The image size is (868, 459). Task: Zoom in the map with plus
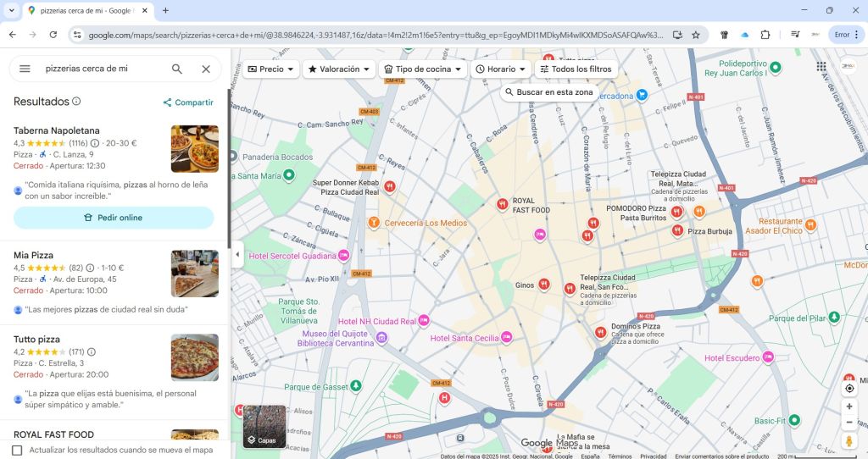(x=849, y=406)
